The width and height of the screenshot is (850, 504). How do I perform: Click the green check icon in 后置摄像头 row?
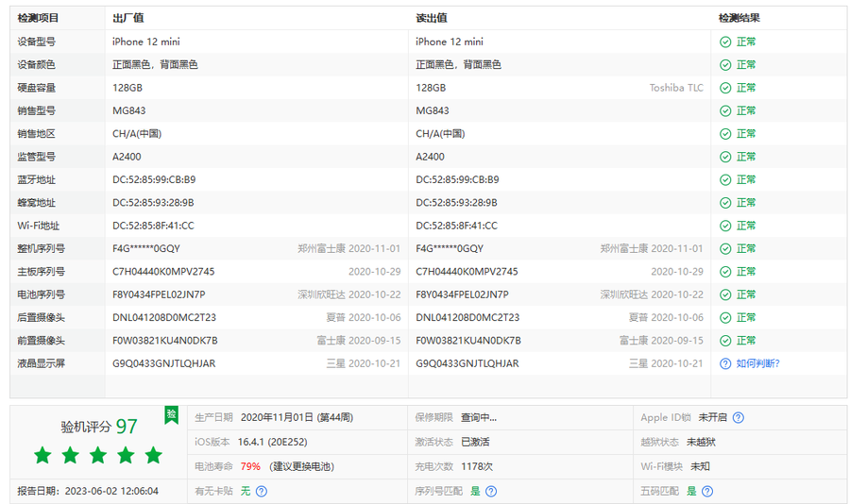point(725,317)
